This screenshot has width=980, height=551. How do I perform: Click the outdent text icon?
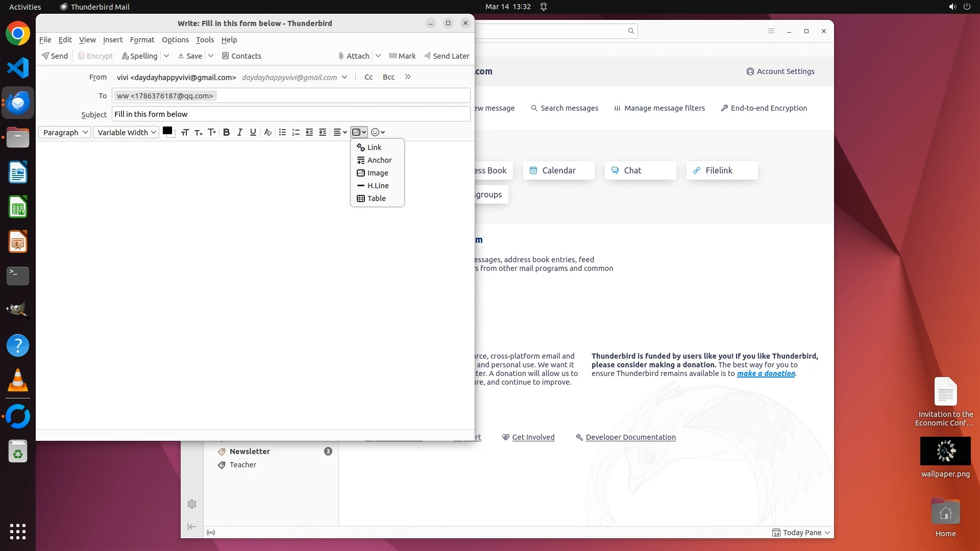309,132
